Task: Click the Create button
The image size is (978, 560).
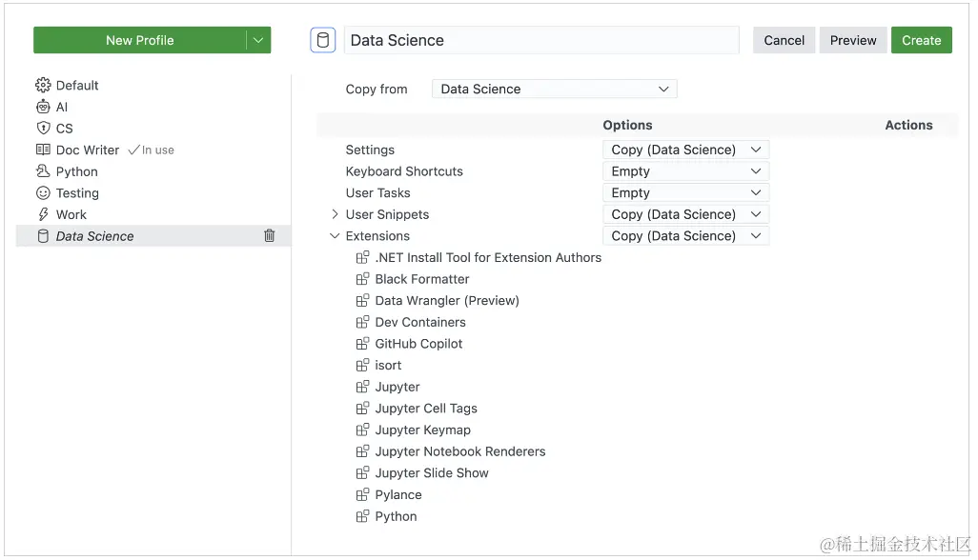Action: click(x=921, y=40)
